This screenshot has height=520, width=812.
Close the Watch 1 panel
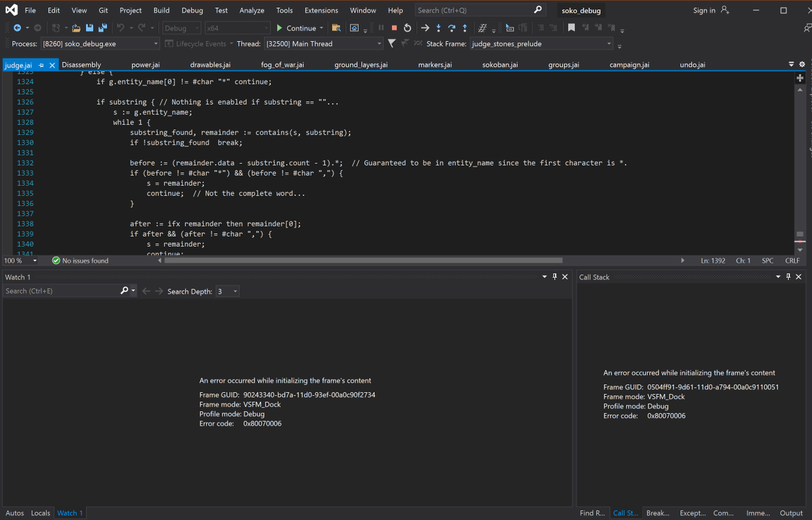coord(565,277)
